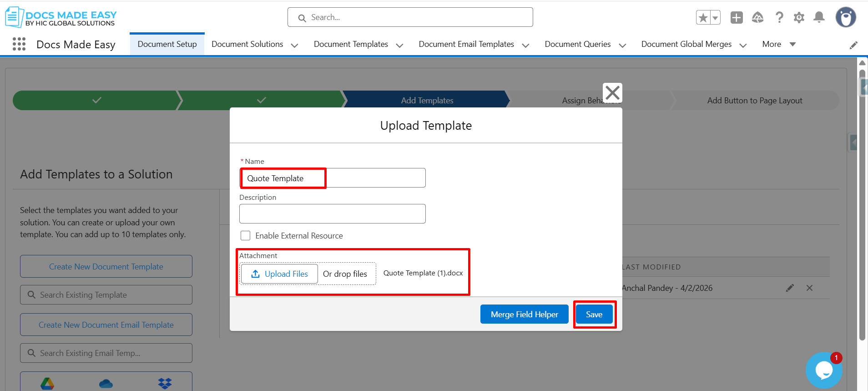Switch to the Document Setup tab

[x=167, y=44]
